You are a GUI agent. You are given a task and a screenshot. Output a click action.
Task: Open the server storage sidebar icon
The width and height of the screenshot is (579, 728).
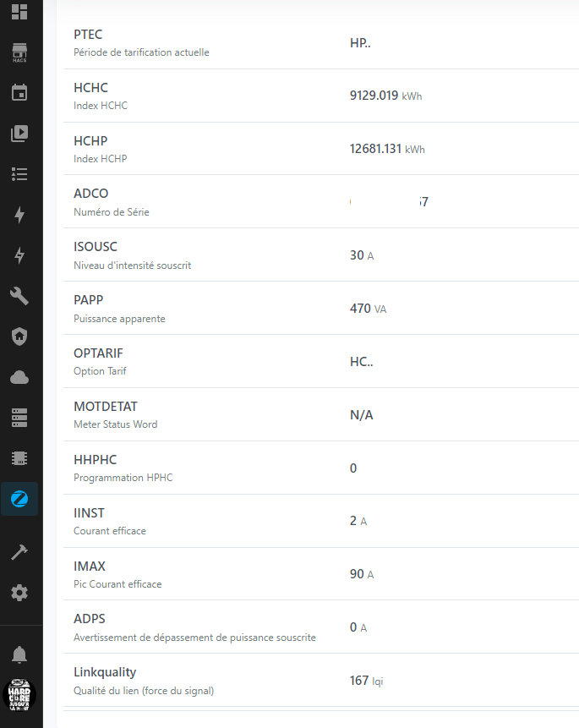pos(19,418)
